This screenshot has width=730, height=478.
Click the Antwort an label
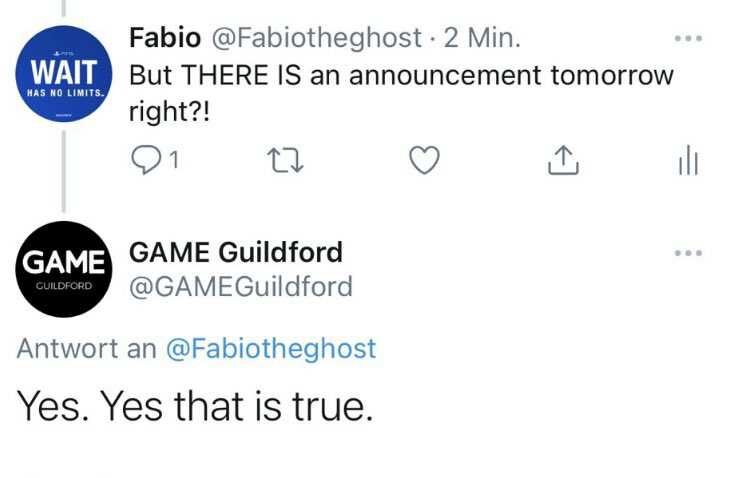click(86, 348)
